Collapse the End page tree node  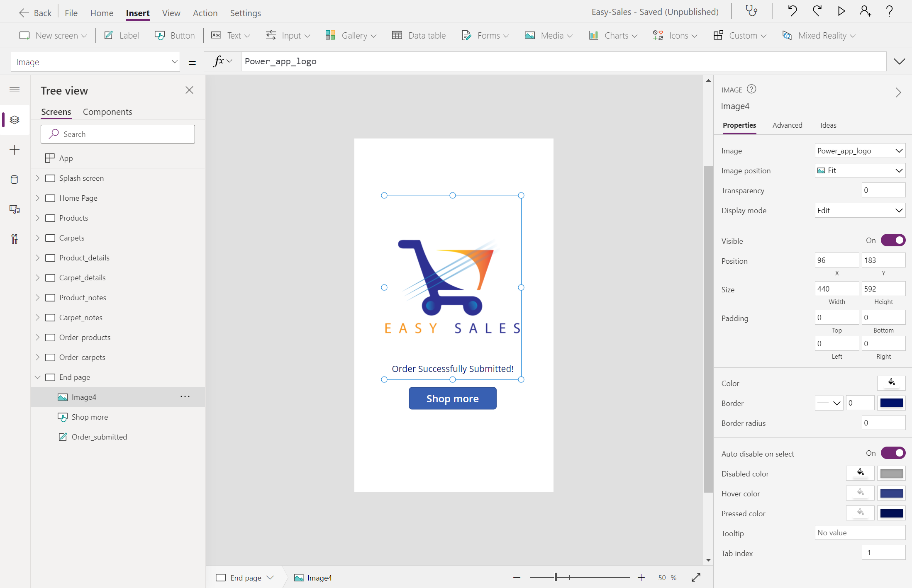pyautogui.click(x=38, y=377)
